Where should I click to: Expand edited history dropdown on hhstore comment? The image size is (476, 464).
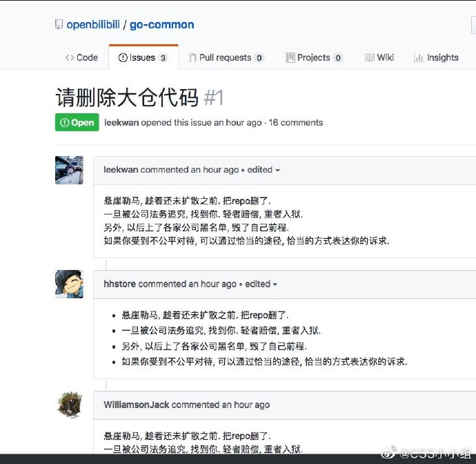click(x=261, y=284)
